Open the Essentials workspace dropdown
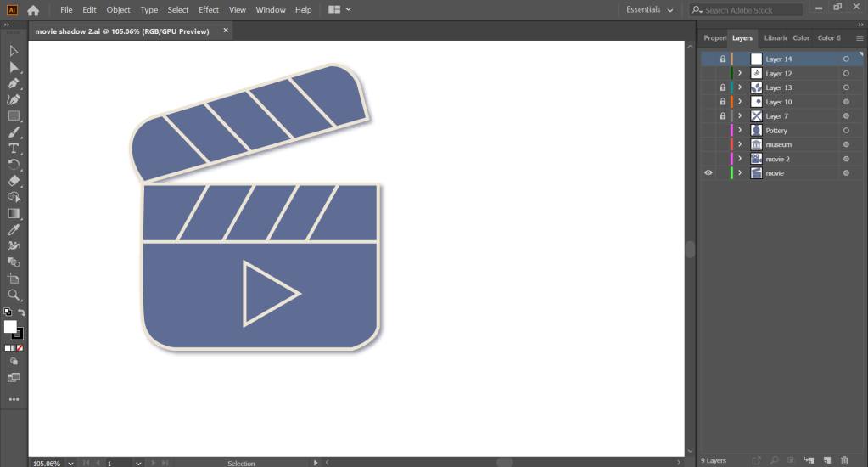The width and height of the screenshot is (868, 467). 650,10
